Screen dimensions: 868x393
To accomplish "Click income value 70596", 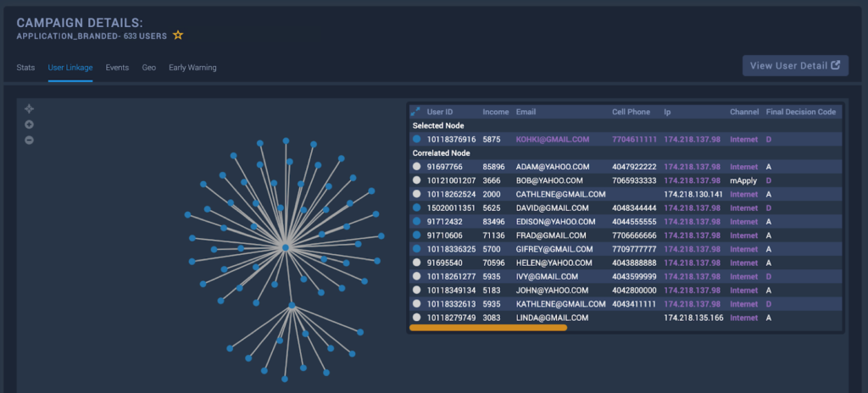I will coord(494,263).
